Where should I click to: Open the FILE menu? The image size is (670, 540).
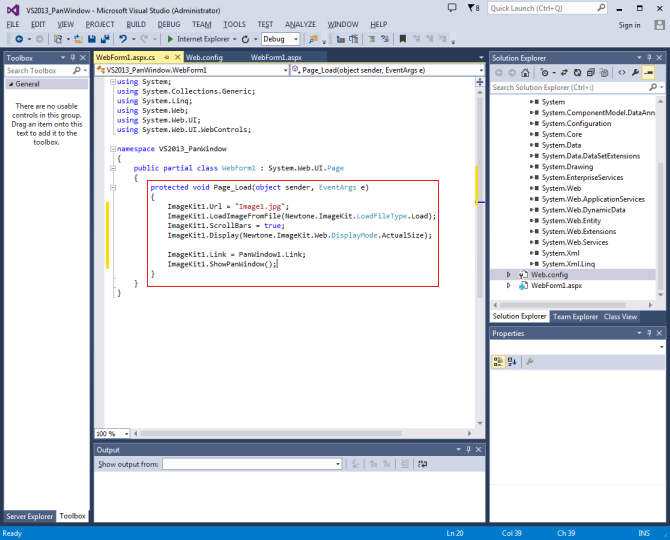(x=13, y=24)
